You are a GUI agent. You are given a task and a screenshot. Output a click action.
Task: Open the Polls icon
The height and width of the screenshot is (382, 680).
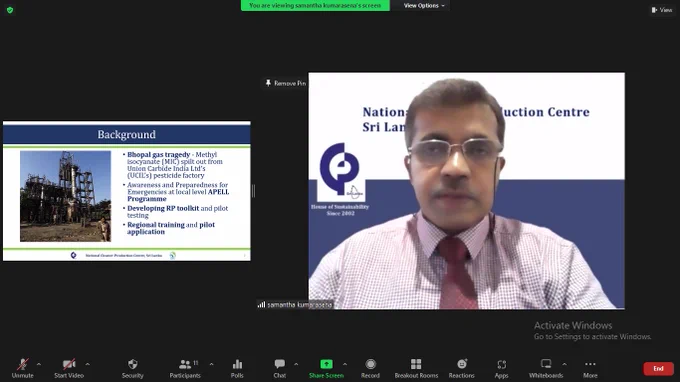click(237, 369)
